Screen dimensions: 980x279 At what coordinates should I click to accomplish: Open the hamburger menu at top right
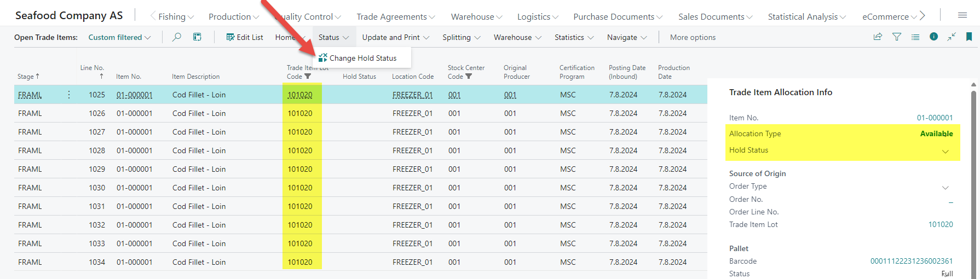[962, 15]
